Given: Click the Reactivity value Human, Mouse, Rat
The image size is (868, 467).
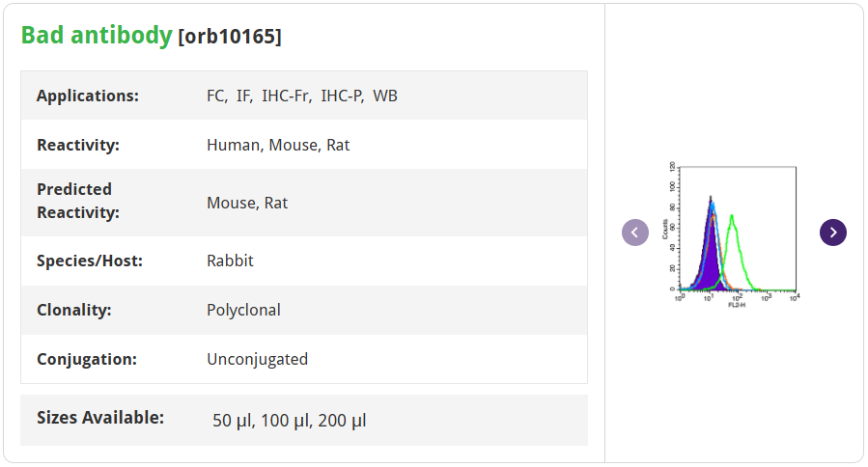Looking at the screenshot, I should pos(278,145).
